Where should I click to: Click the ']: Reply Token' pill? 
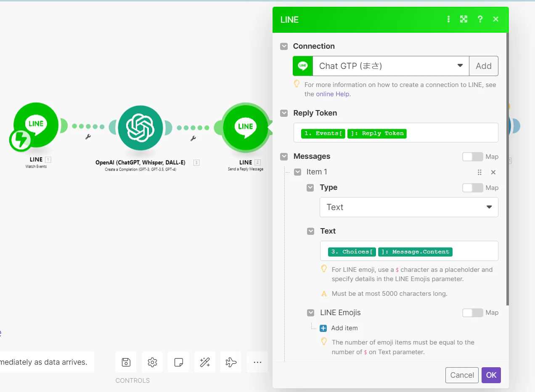click(x=377, y=134)
